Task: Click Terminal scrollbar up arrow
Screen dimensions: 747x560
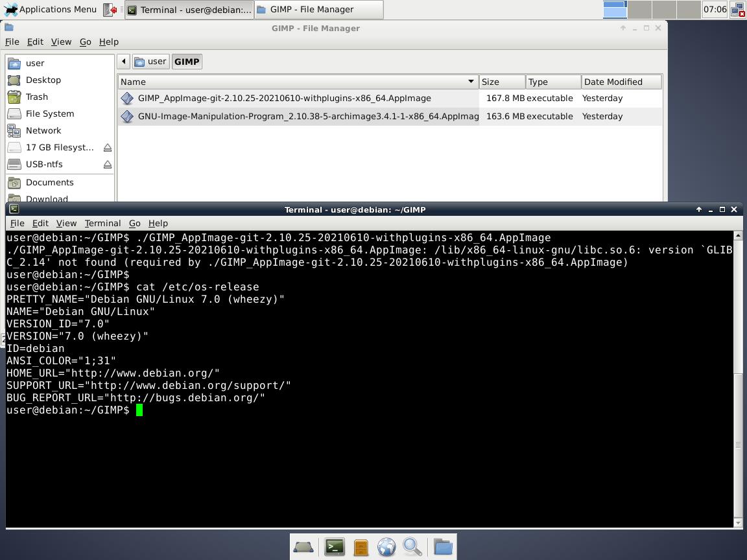Action: pyautogui.click(x=738, y=235)
